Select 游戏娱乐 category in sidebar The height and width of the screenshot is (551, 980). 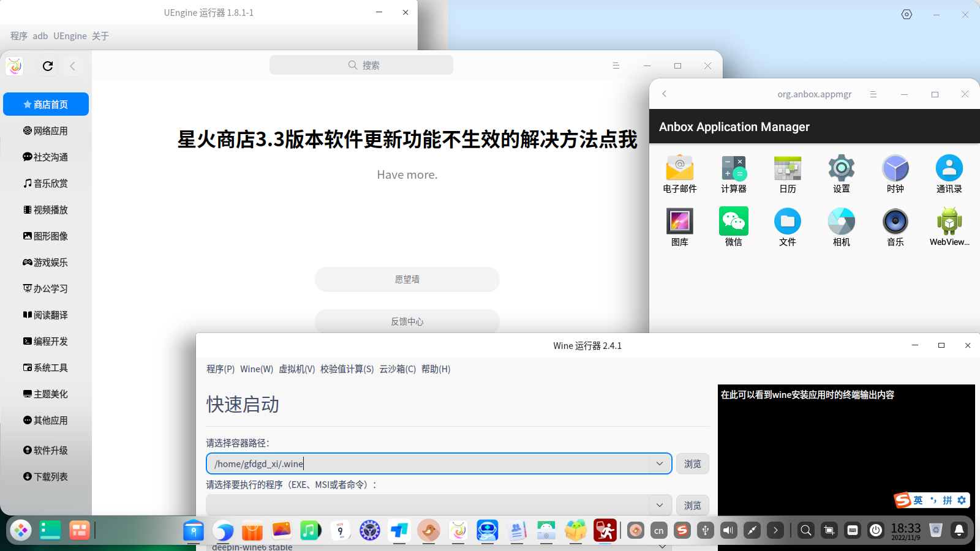[x=46, y=262]
